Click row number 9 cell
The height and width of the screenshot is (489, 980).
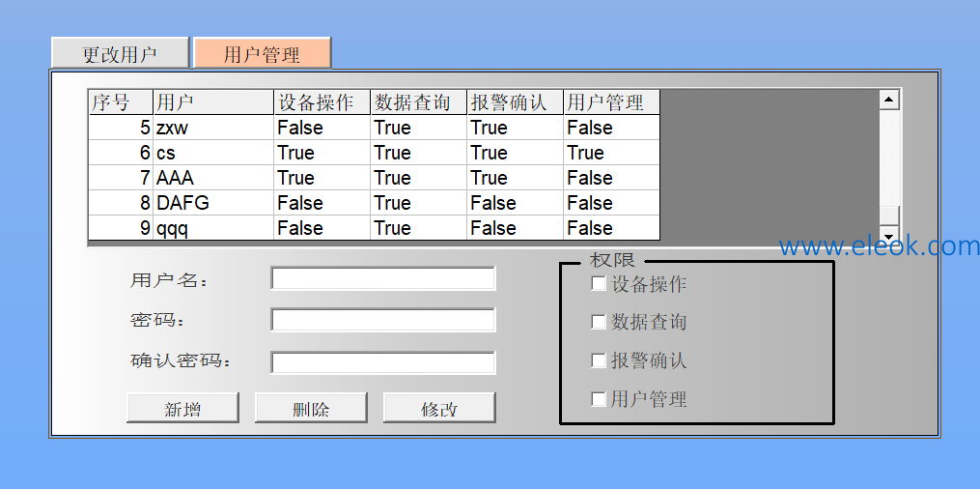point(121,228)
